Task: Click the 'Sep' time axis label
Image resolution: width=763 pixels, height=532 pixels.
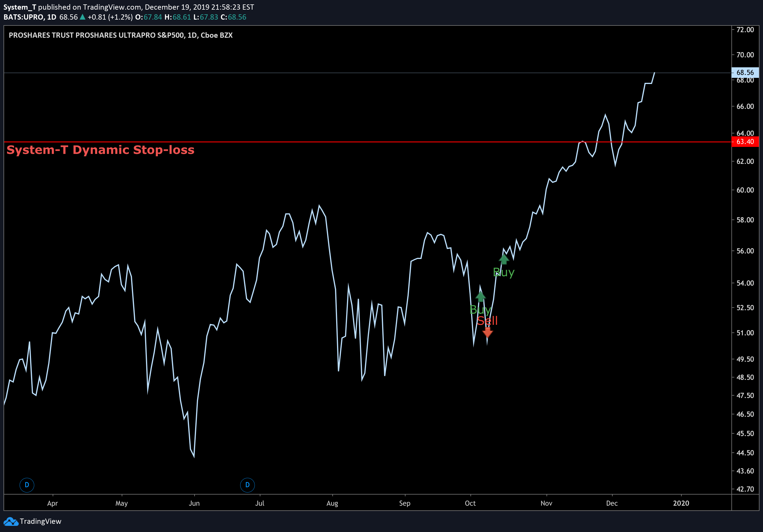Action: click(x=405, y=503)
